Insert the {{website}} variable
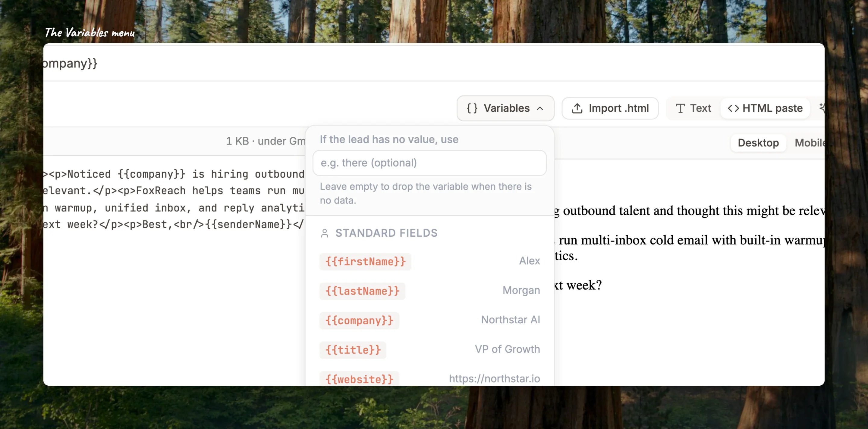The image size is (868, 429). click(x=359, y=379)
